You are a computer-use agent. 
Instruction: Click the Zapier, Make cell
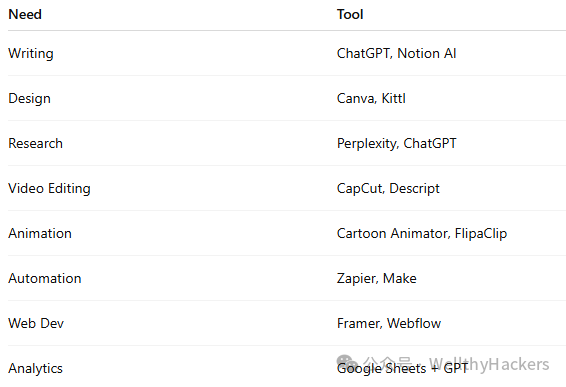point(376,279)
